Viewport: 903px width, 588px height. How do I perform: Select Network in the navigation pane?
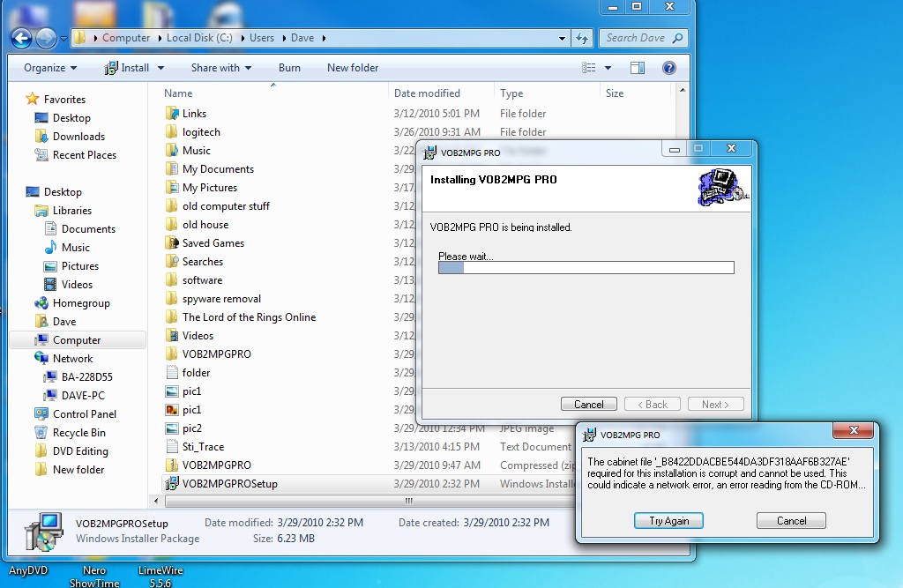coord(72,359)
